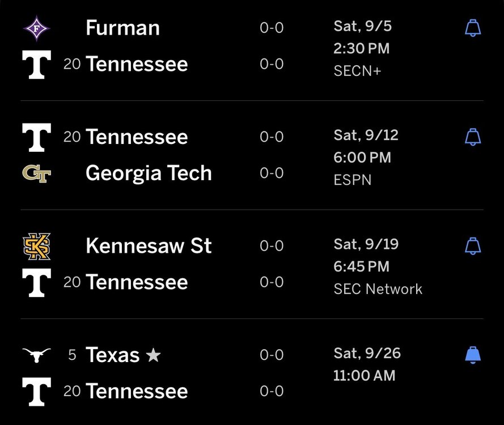Open the Georgia Tech team name link

click(x=149, y=173)
